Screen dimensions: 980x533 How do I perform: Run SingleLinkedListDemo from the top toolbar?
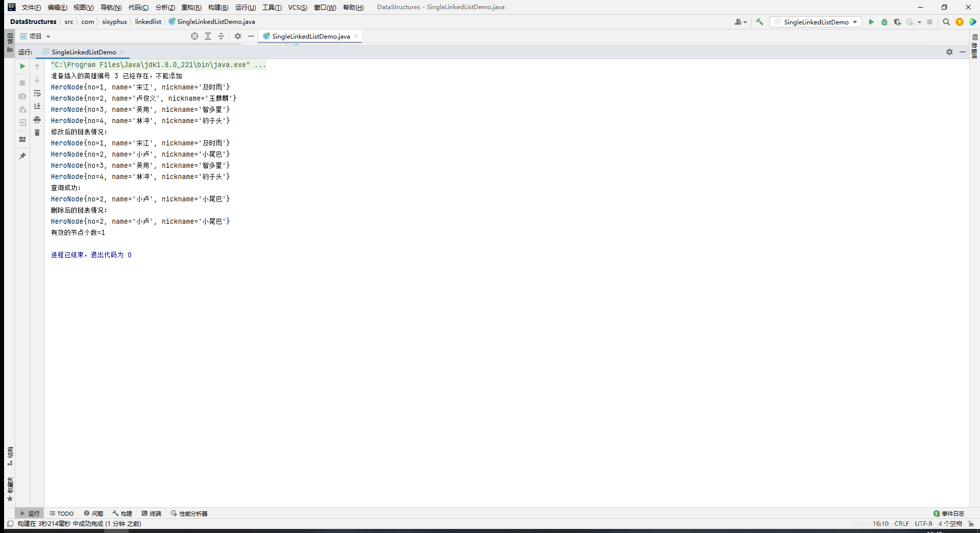coord(871,22)
